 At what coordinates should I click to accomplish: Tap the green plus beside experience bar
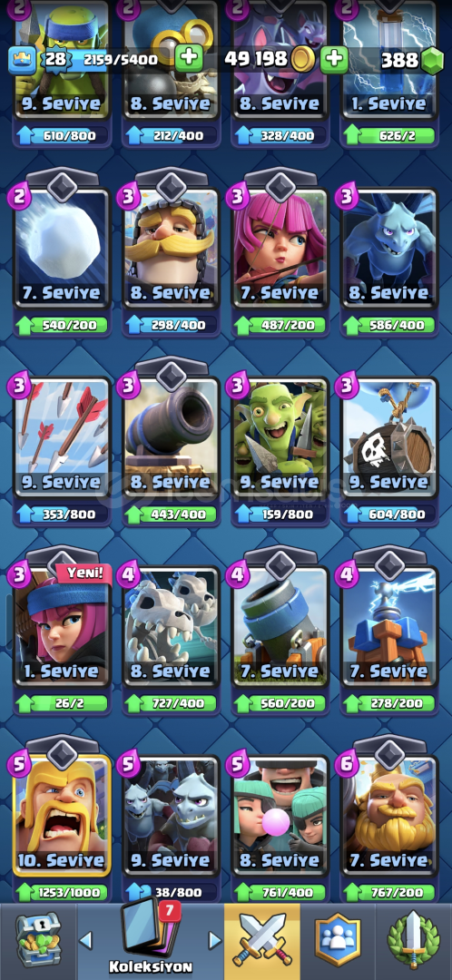coord(189,59)
